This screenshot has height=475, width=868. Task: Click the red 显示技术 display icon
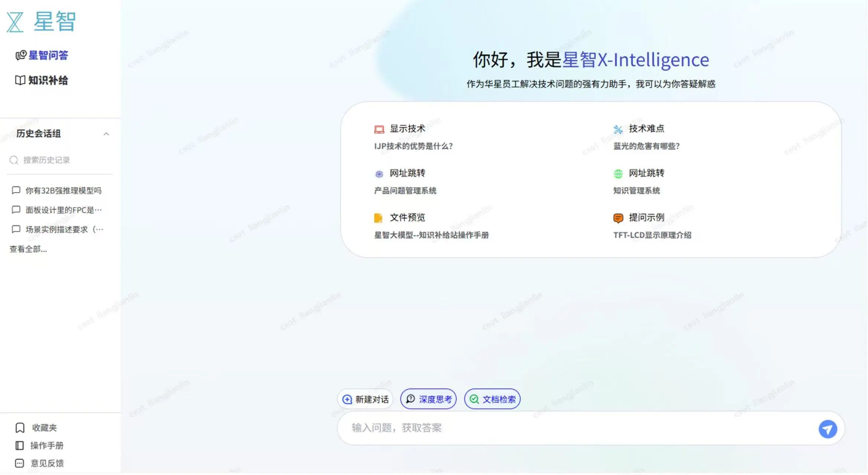(x=379, y=129)
